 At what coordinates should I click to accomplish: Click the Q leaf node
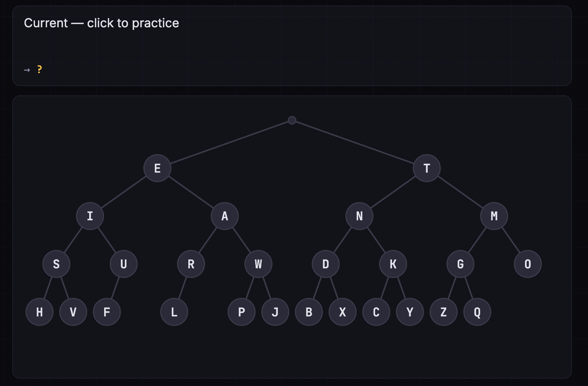pyautogui.click(x=477, y=312)
